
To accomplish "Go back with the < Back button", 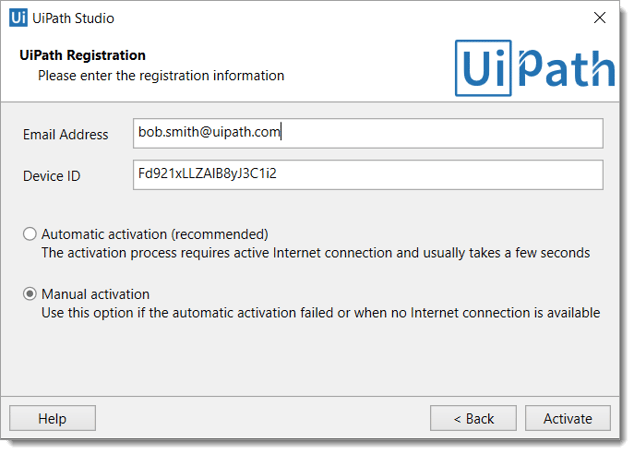I will pyautogui.click(x=473, y=418).
